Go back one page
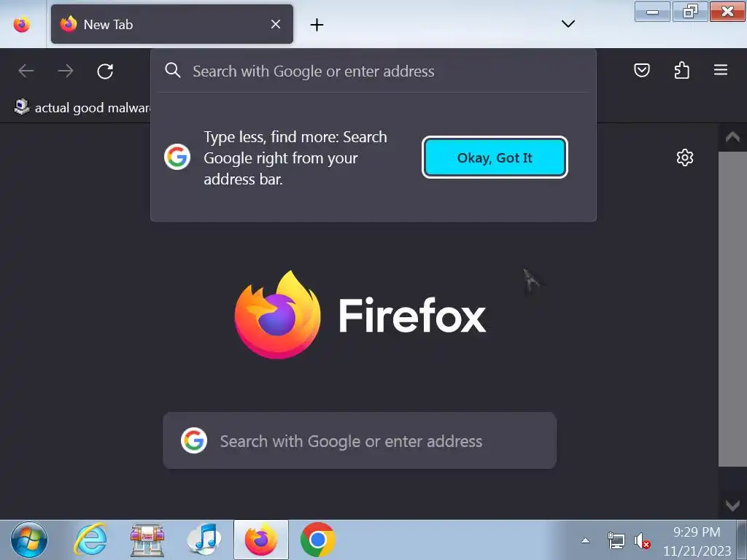 tap(26, 71)
